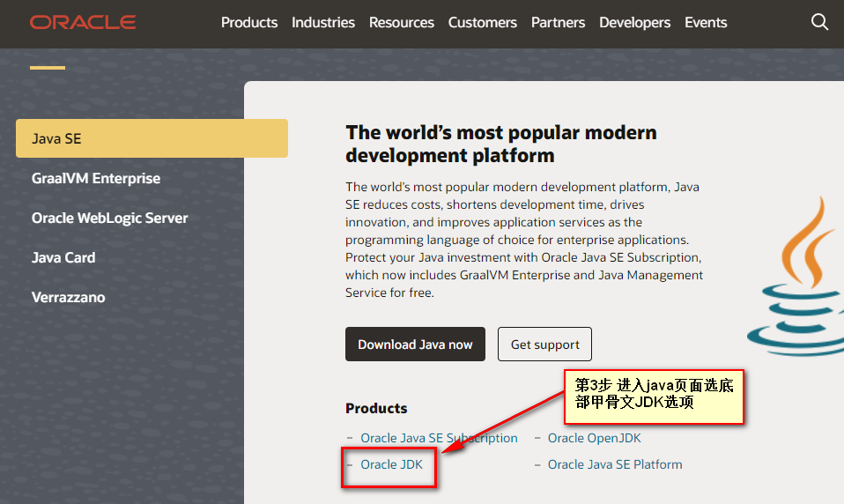Open the Oracle OpenJDK link
The height and width of the screenshot is (504, 844).
[595, 438]
